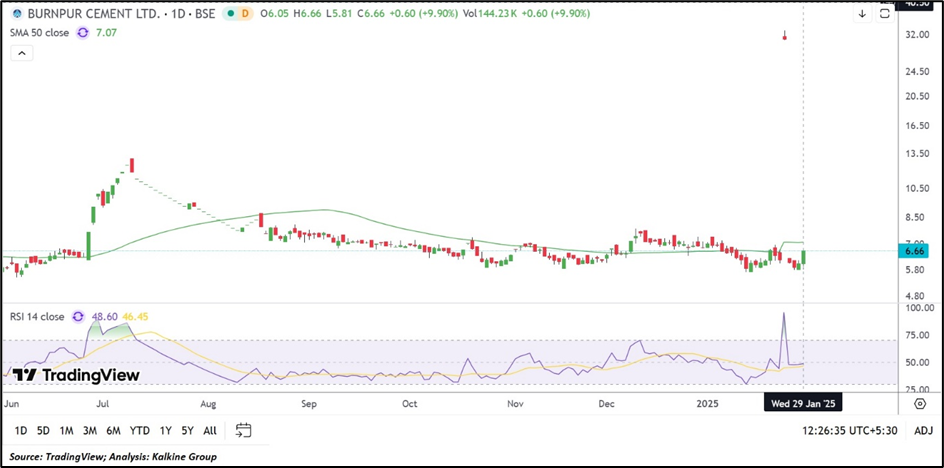Click the down arrow icon at top right
The width and height of the screenshot is (944, 468).
tap(862, 14)
